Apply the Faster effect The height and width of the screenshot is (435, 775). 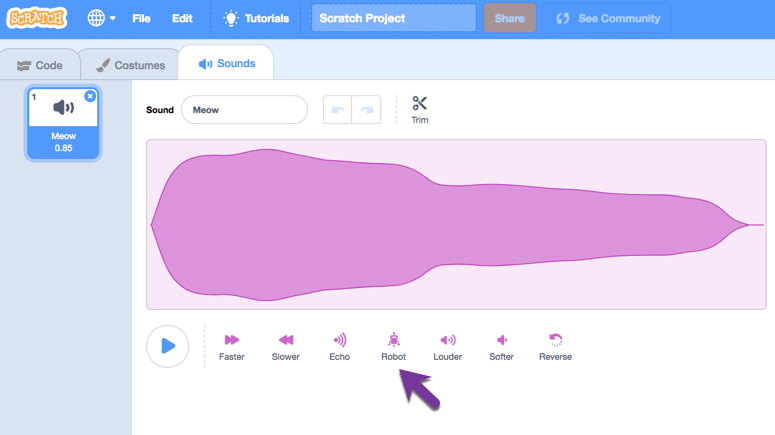[x=231, y=347]
